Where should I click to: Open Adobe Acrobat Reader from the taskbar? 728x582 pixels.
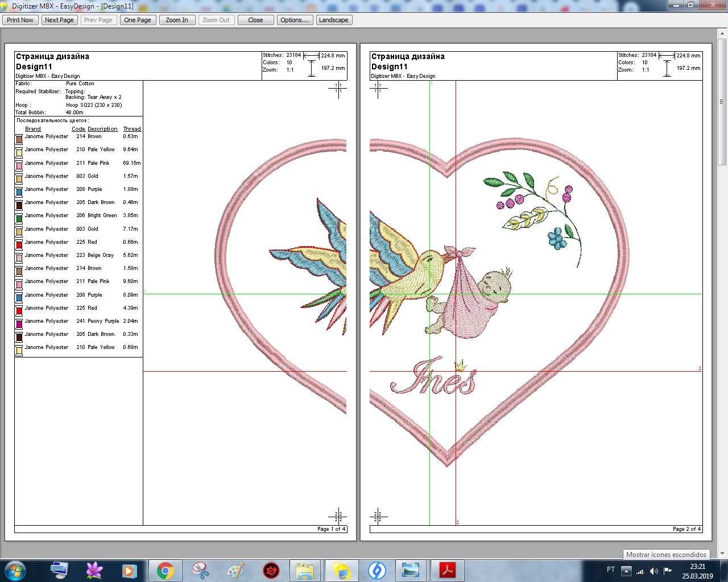(447, 570)
